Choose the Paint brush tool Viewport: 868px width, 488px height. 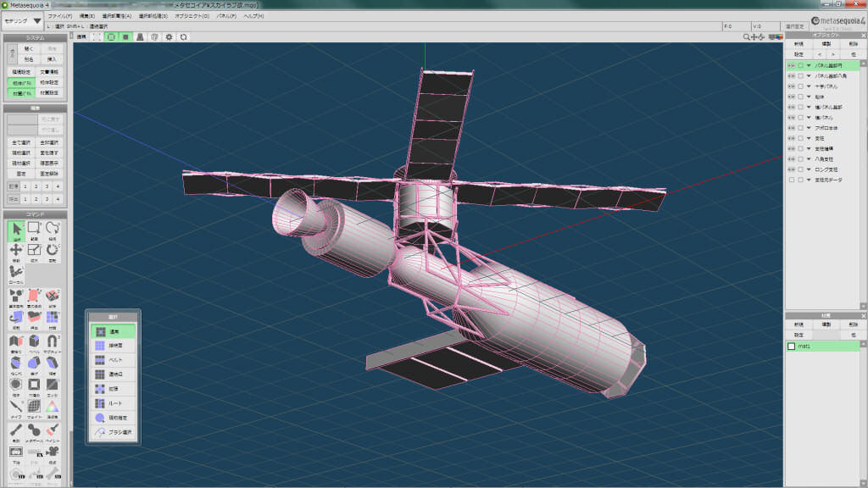click(x=52, y=431)
